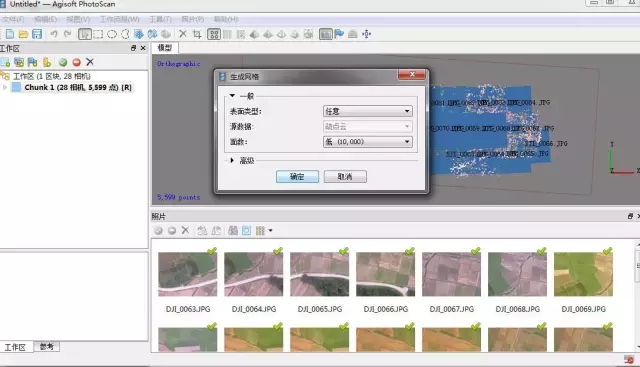Open the View (V) menu
The height and width of the screenshot is (367, 640).
point(78,19)
